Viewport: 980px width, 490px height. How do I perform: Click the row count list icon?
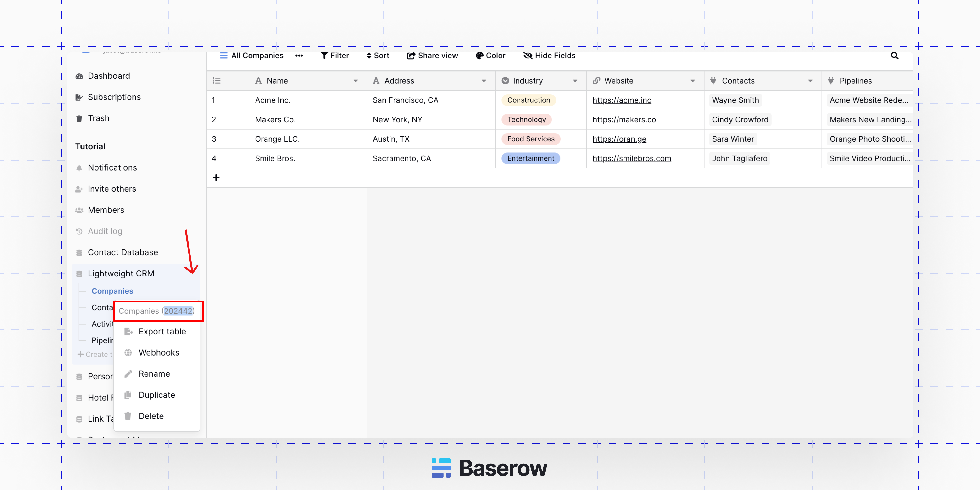217,81
